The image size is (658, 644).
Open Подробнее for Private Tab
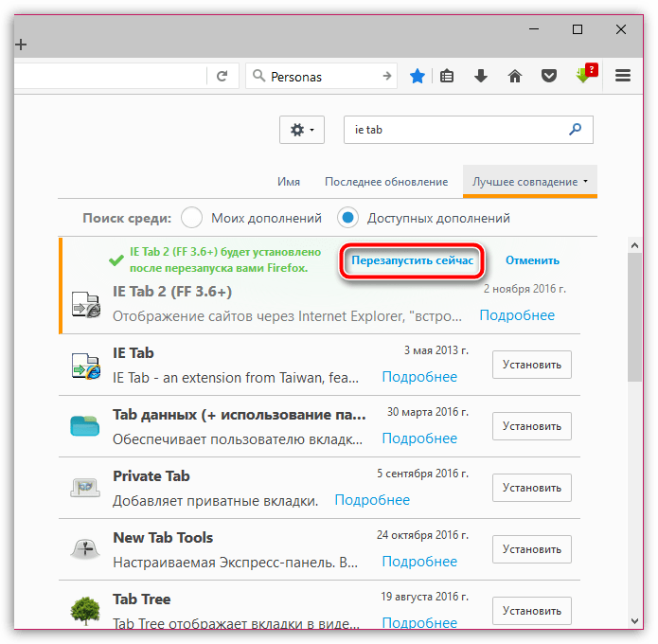pos(372,500)
